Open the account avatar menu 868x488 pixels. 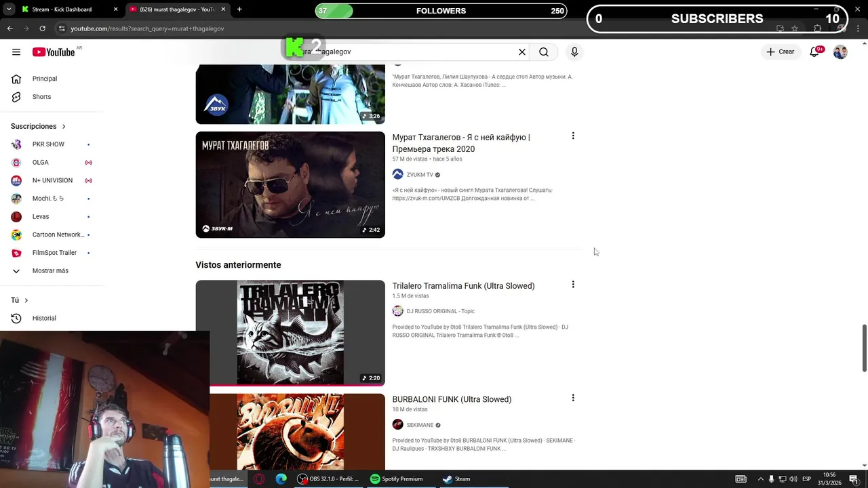[840, 52]
